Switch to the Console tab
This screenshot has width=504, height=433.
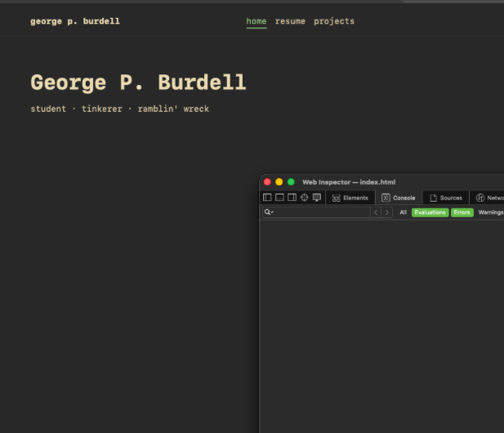point(399,198)
